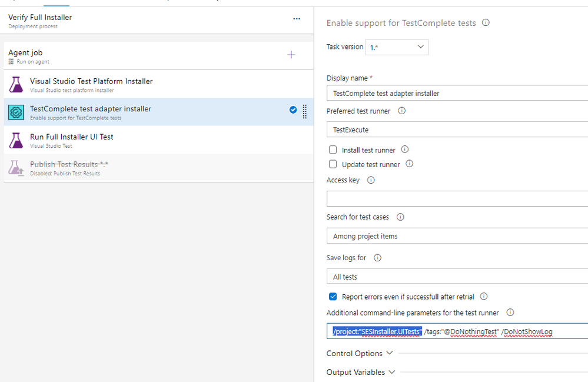Uncheck Report errors even if successful after retrial
Screen dimensions: 588x382
point(333,297)
